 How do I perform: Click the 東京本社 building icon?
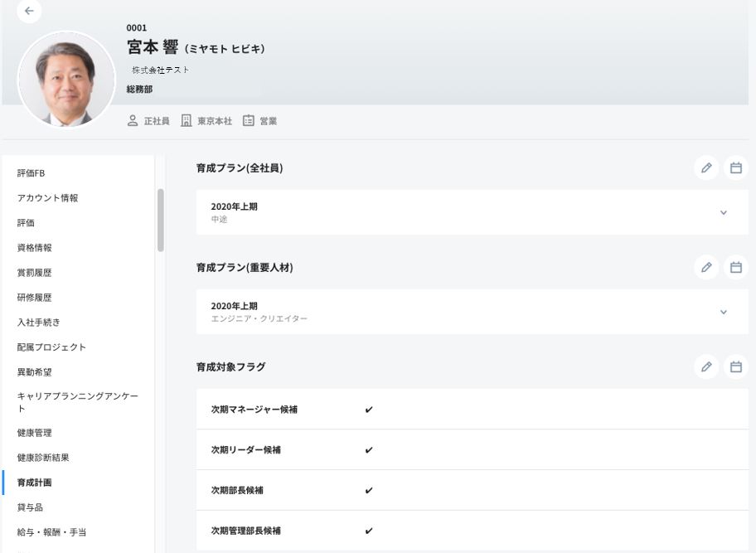pos(187,121)
